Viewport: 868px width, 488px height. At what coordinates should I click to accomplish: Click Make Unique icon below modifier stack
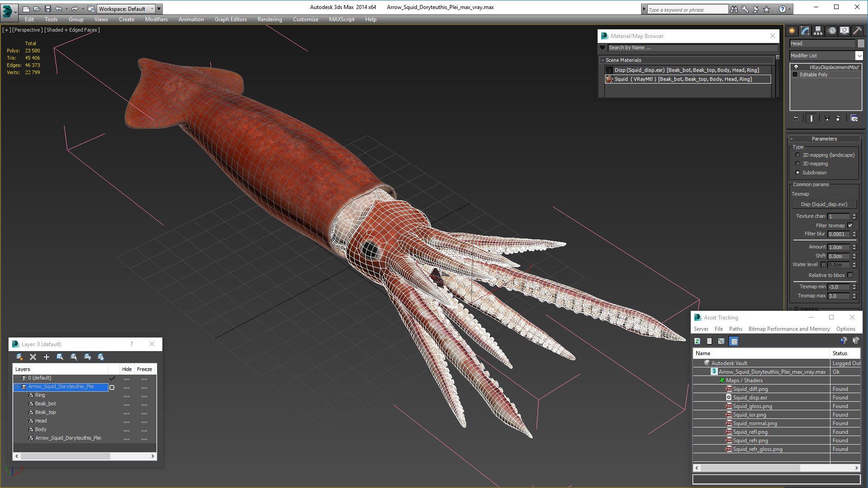tap(827, 118)
